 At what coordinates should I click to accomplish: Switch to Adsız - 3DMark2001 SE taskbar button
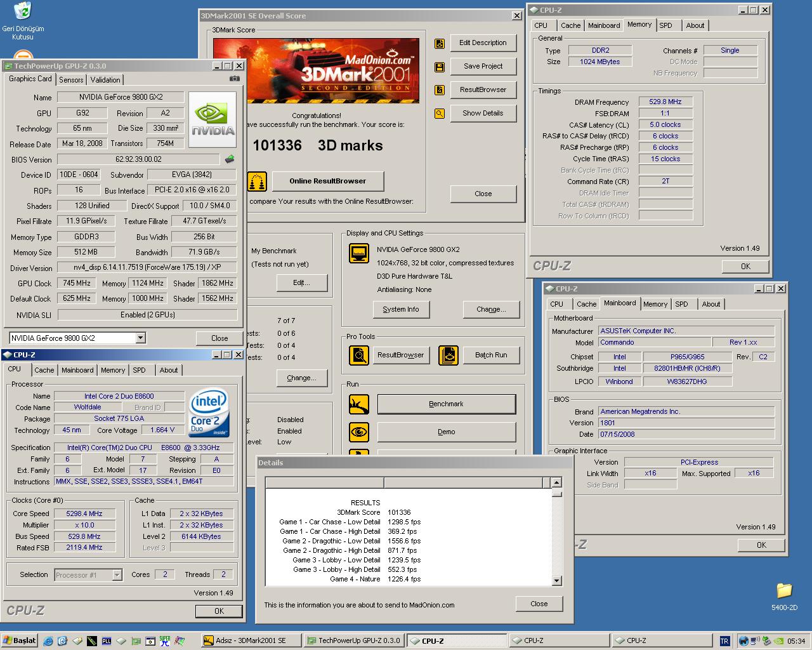251,641
